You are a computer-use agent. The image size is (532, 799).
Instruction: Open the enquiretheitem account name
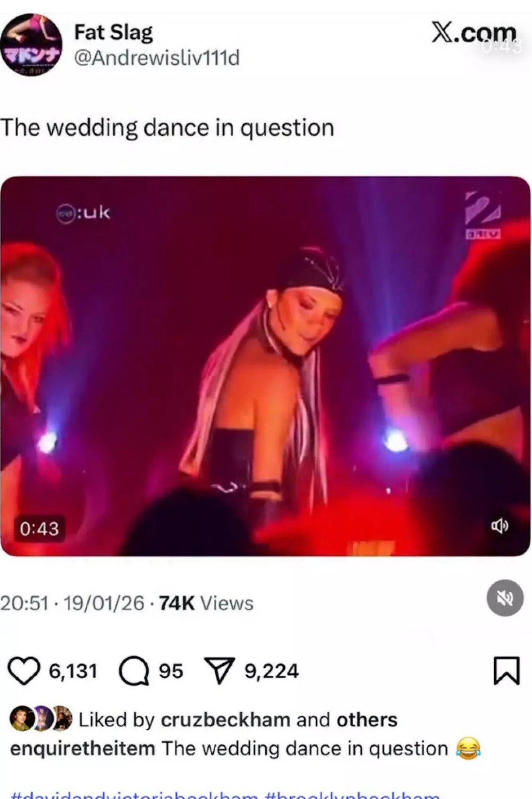[x=83, y=748]
